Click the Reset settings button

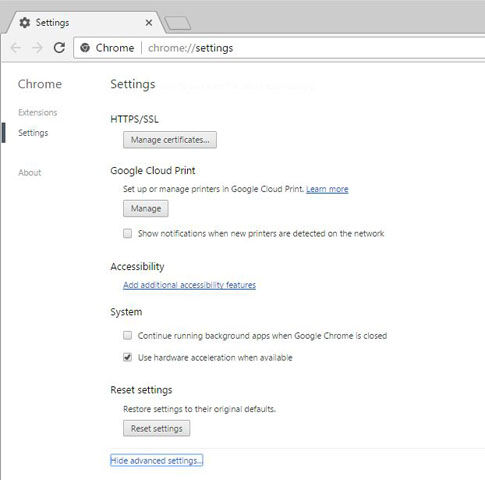(x=156, y=428)
